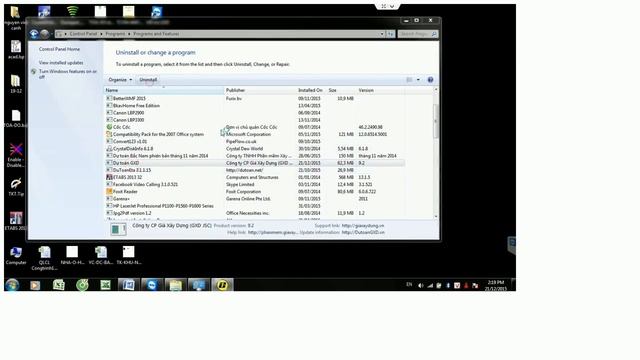Click the Cốc Cốc program icon in list

[x=109, y=127]
